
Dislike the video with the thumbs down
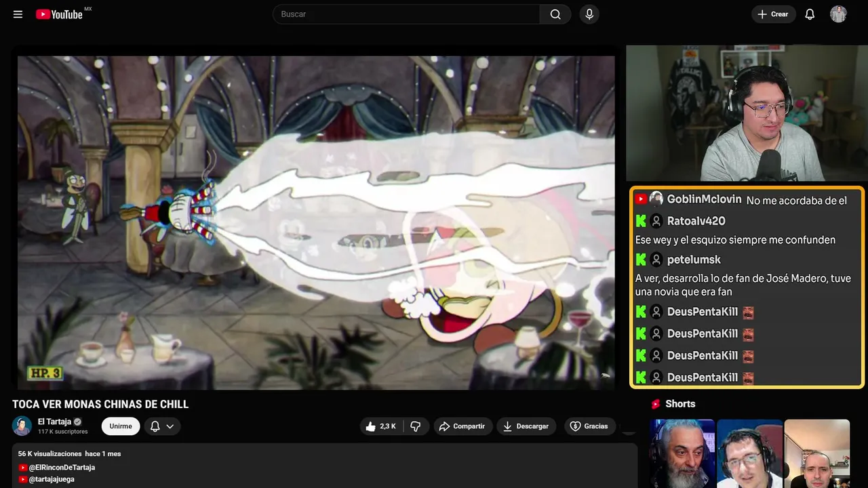(416, 426)
